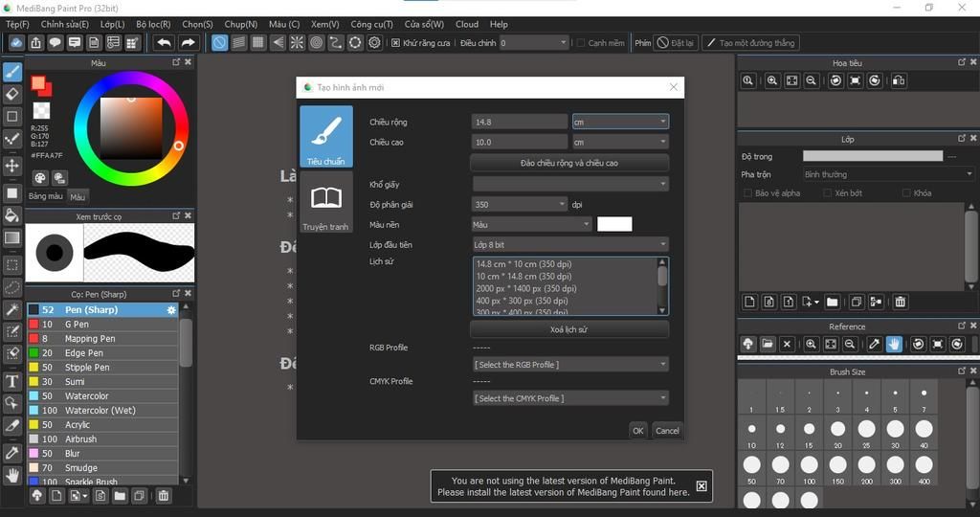Activate hand tool in Reference panel

(894, 344)
